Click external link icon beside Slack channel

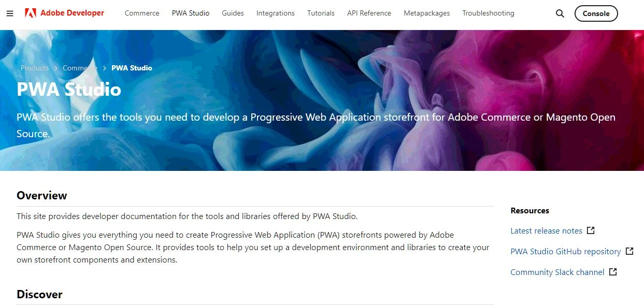(613, 272)
